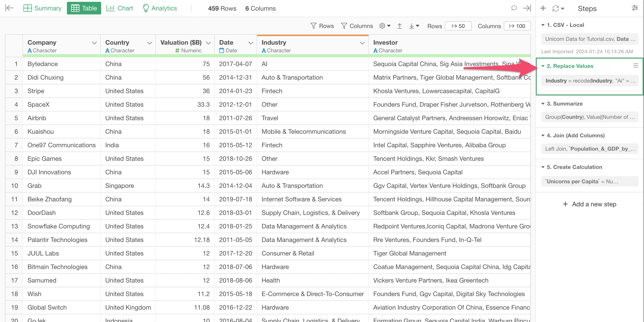Click the collapse right panel arrow icon
This screenshot has width=644, height=322.
point(527,8)
